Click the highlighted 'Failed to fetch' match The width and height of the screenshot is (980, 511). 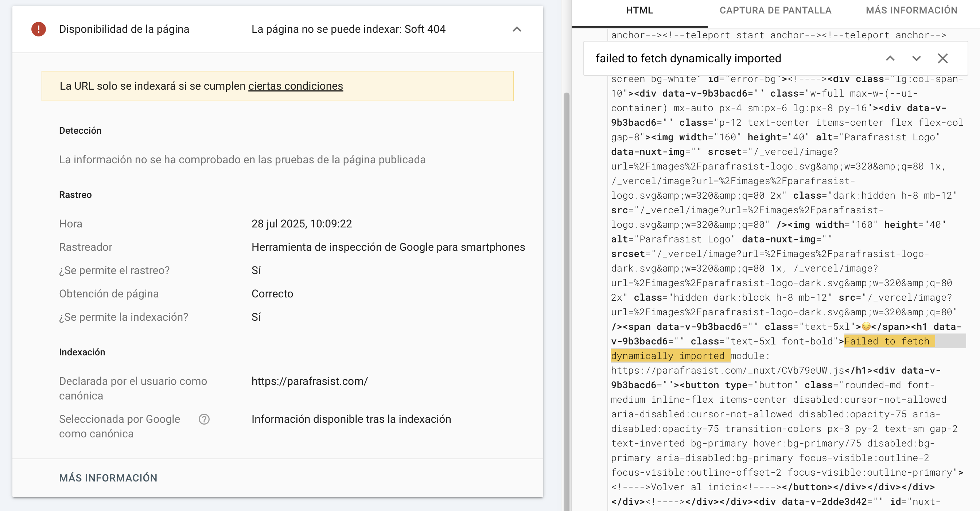coord(889,341)
